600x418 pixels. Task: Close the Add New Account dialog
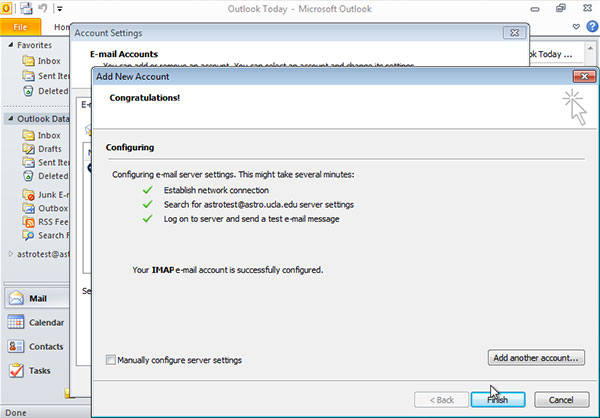click(x=584, y=76)
